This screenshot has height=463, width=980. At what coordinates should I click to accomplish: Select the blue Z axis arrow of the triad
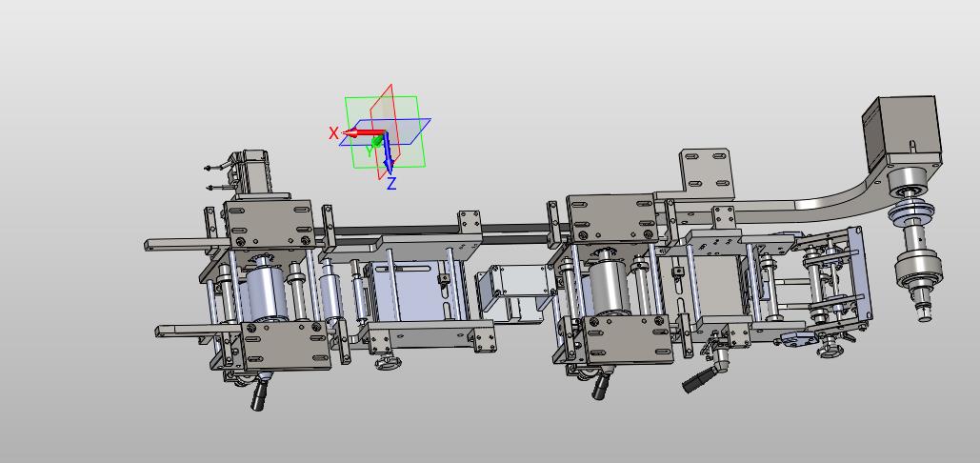tap(388, 151)
